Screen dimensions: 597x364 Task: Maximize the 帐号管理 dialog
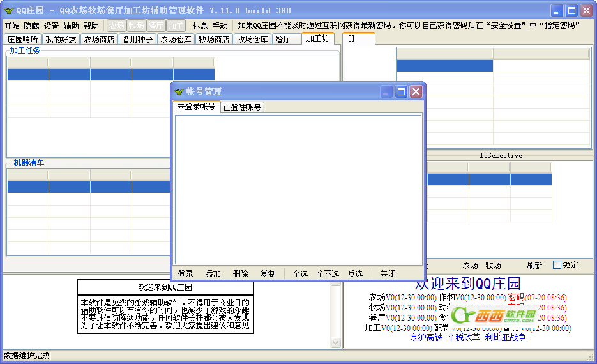coord(402,92)
